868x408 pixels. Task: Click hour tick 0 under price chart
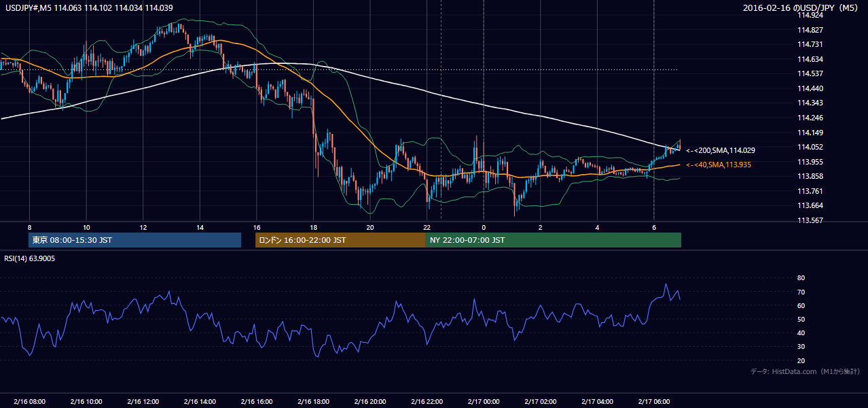484,227
